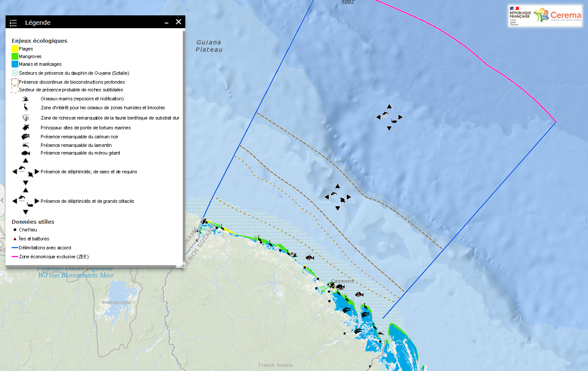Click the Guiana Plateau map label
The width and height of the screenshot is (588, 371).
tap(209, 46)
